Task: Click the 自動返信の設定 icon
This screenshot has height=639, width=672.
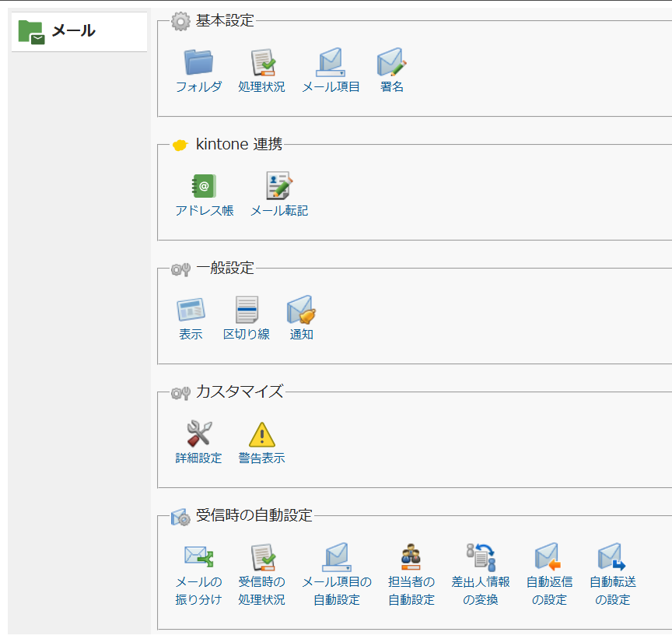Action: [548, 557]
